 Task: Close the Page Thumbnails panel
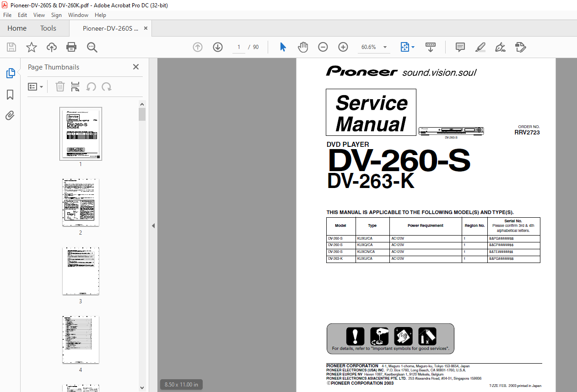[136, 67]
